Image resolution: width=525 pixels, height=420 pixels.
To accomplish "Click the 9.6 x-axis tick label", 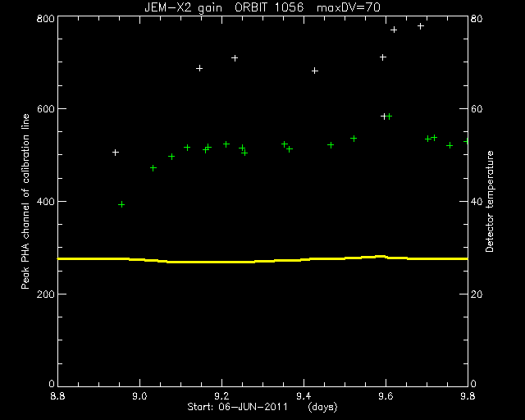I will [x=386, y=396].
